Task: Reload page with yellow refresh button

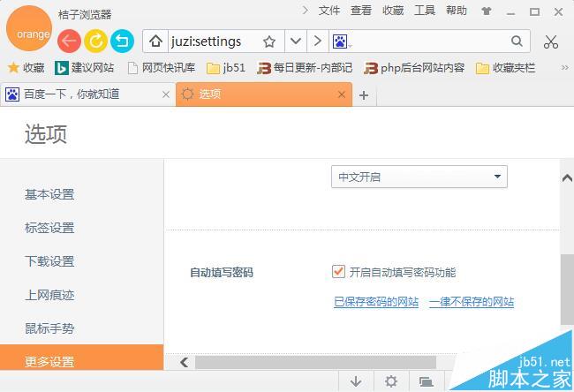Action: pos(96,41)
